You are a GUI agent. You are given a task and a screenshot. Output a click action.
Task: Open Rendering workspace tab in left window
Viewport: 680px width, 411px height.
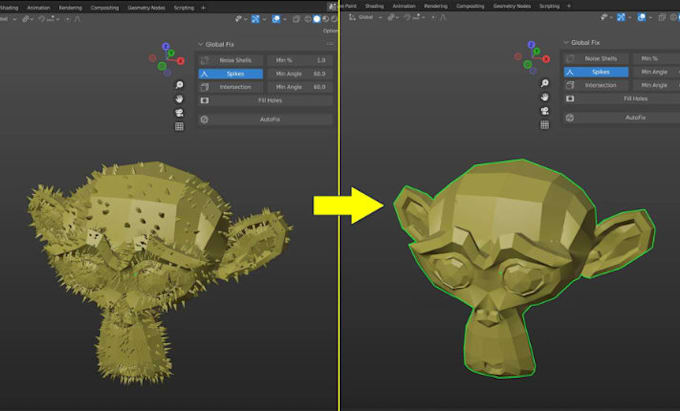[x=71, y=8]
